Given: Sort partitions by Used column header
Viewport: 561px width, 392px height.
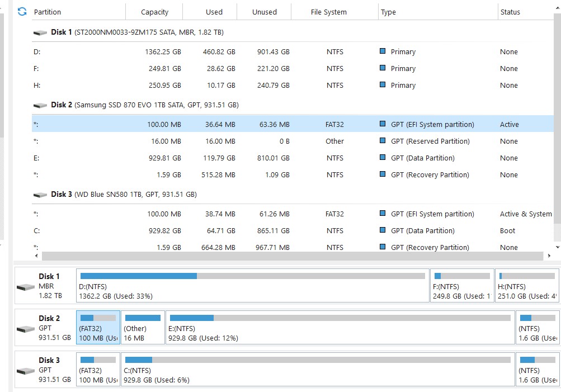Looking at the screenshot, I should [x=214, y=12].
